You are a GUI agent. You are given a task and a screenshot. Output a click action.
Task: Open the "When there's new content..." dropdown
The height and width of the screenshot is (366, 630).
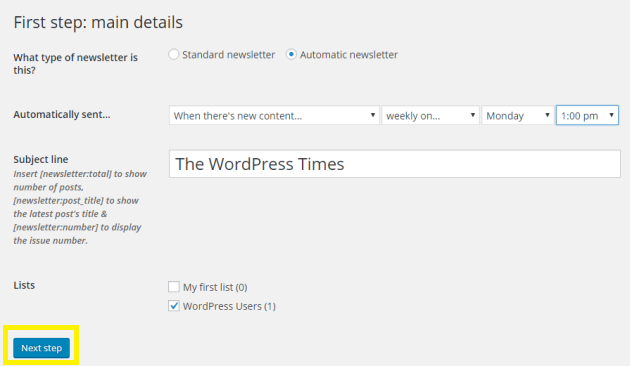pos(274,115)
